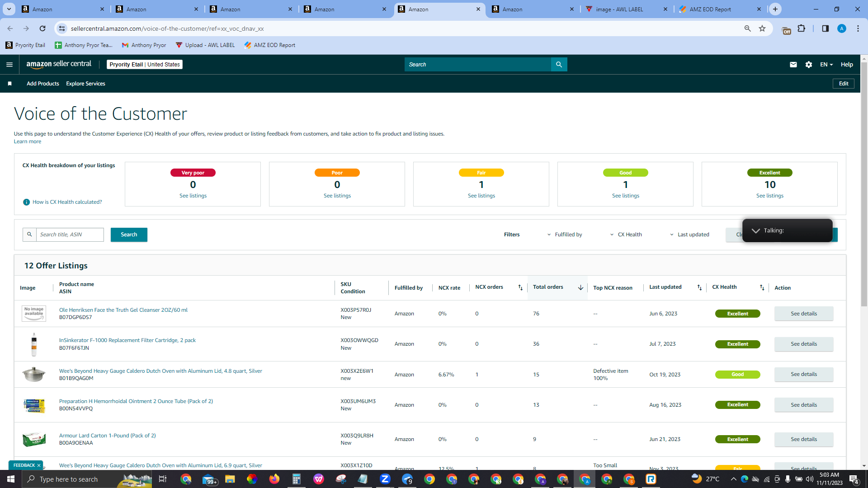This screenshot has height=488, width=868.
Task: Open the Help menu
Action: [x=847, y=65]
